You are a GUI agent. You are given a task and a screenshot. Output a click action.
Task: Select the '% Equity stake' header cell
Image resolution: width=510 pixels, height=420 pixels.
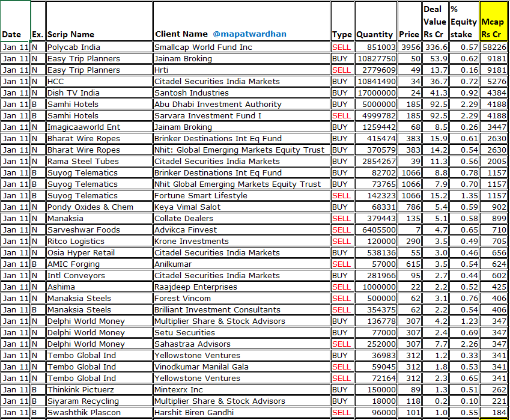coord(464,21)
